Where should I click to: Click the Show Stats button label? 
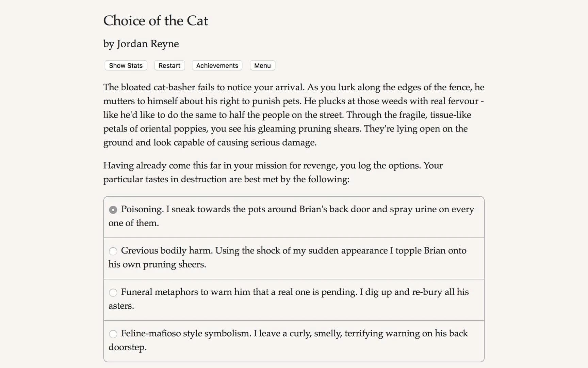tap(125, 65)
